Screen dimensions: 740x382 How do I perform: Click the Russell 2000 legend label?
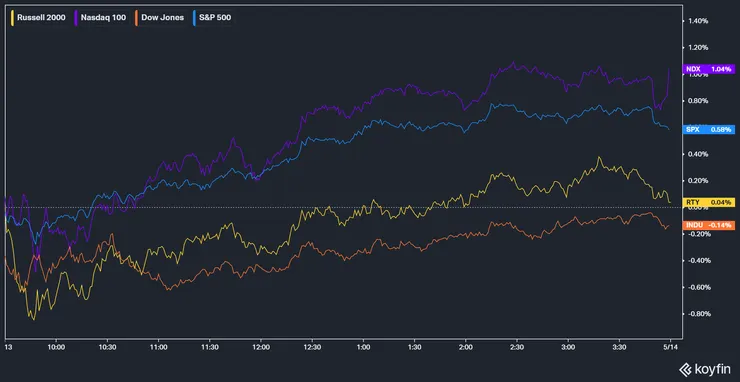pos(41,18)
